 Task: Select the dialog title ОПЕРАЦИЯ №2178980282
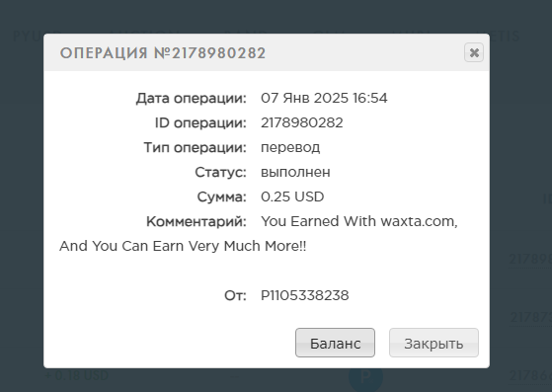pos(163,53)
